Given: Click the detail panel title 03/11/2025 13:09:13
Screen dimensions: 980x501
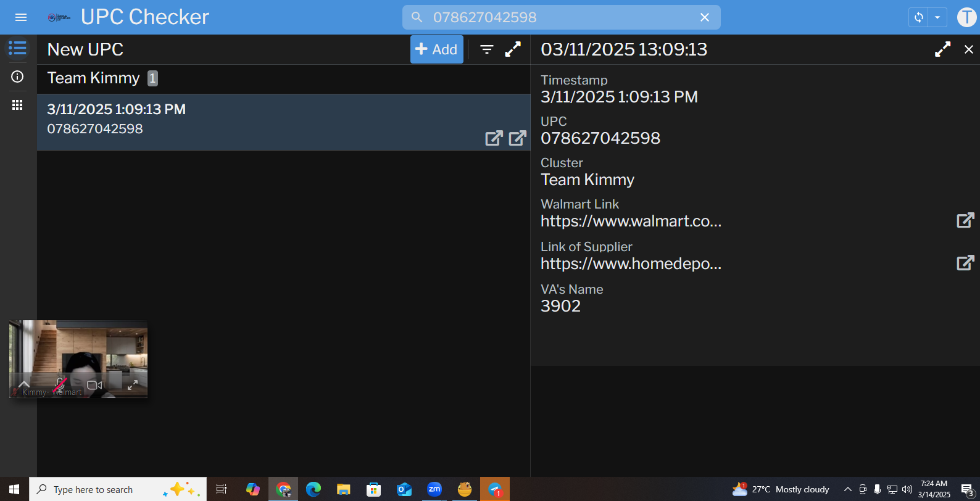Looking at the screenshot, I should tap(624, 49).
